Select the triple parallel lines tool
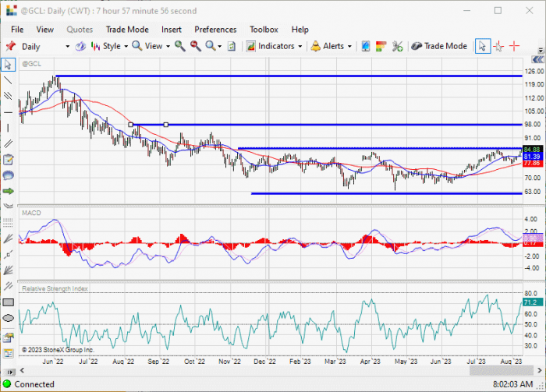 pos(8,96)
